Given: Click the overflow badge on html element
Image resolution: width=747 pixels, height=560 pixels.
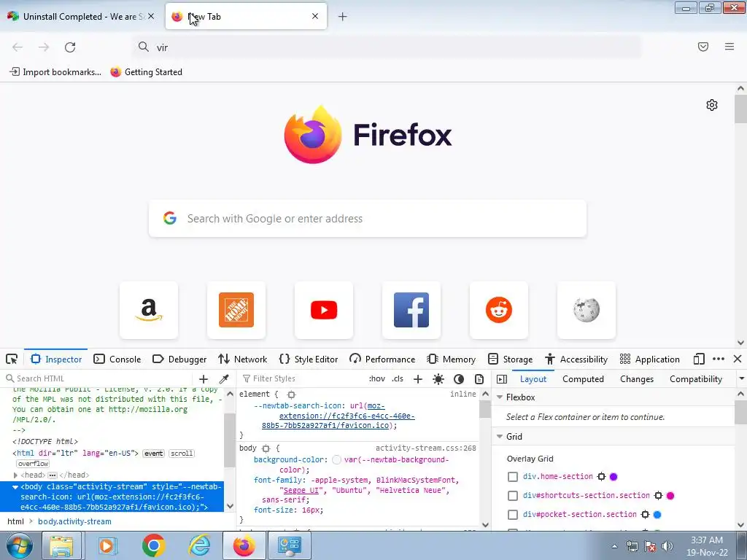Looking at the screenshot, I should (x=33, y=464).
